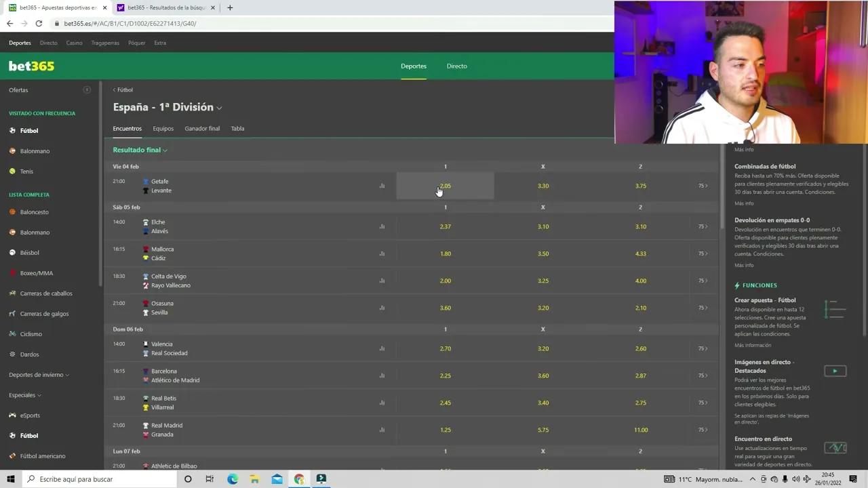Click the Ofertas info icon

click(x=87, y=89)
